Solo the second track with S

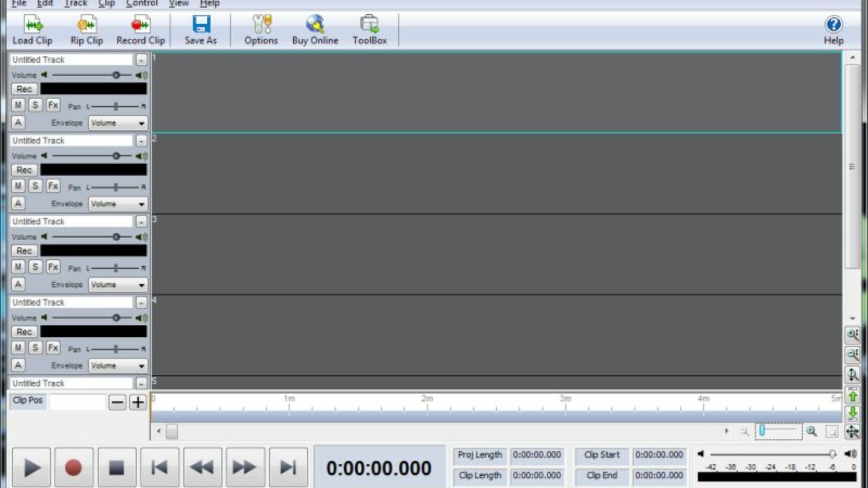coord(35,186)
